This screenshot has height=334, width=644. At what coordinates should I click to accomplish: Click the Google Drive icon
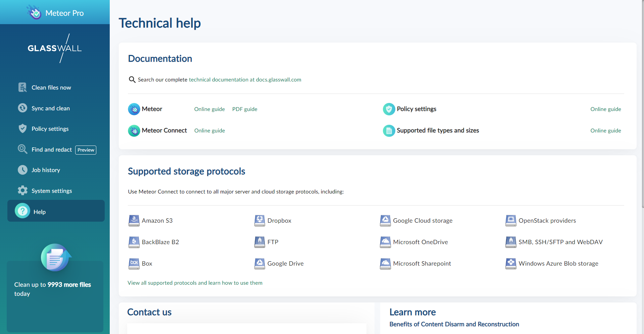point(260,264)
